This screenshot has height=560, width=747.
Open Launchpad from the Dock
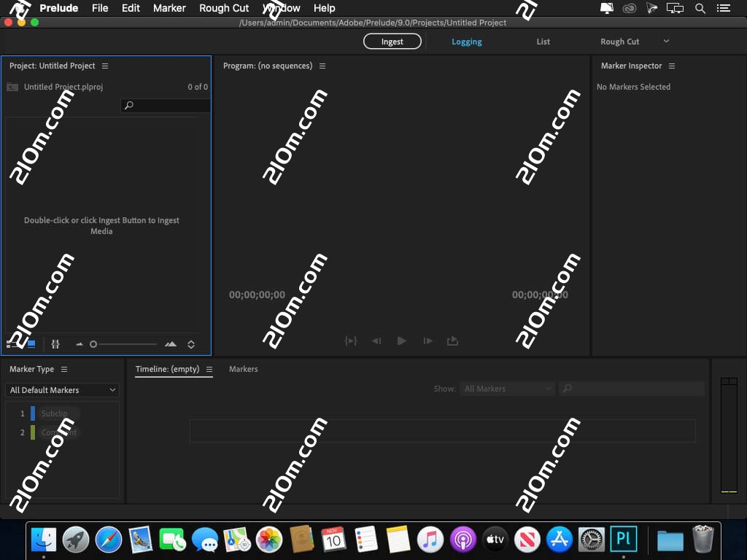click(x=76, y=539)
